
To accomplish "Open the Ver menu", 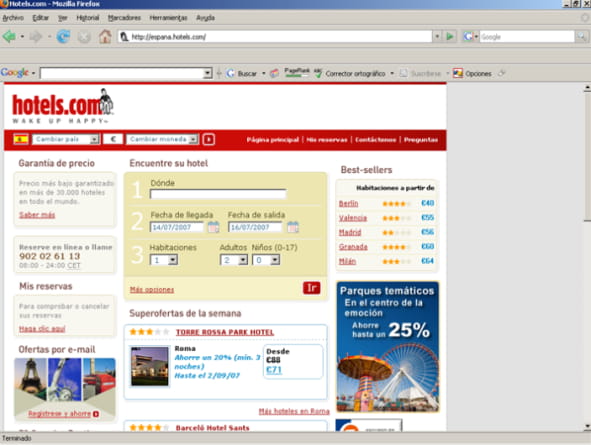I will click(x=63, y=18).
